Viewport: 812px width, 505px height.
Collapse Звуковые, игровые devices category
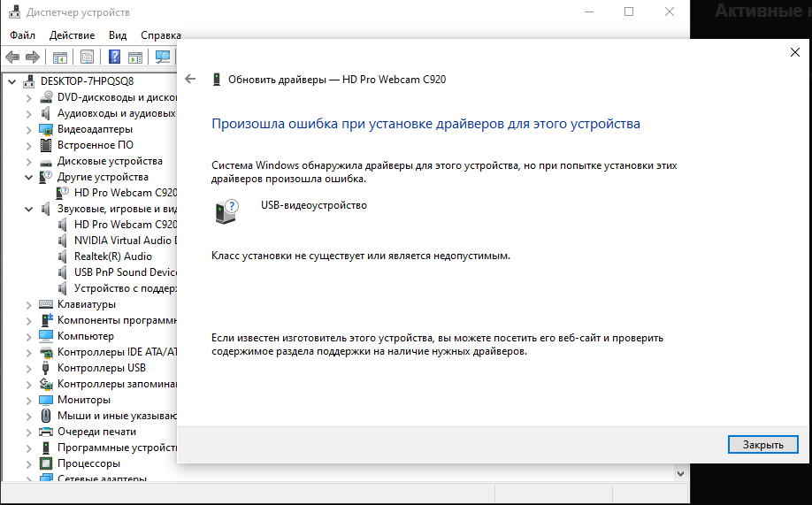pyautogui.click(x=29, y=210)
